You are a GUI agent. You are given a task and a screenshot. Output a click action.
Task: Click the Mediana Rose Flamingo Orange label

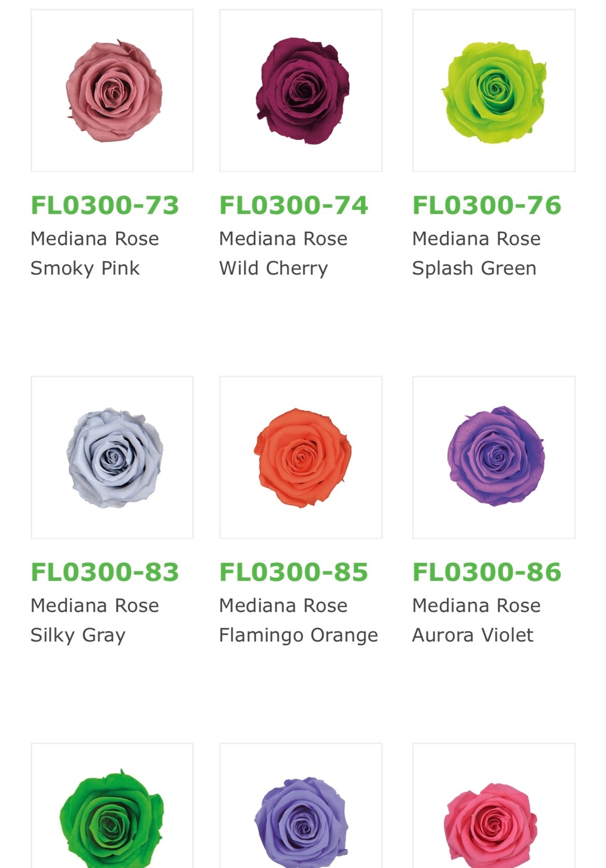[x=298, y=620]
